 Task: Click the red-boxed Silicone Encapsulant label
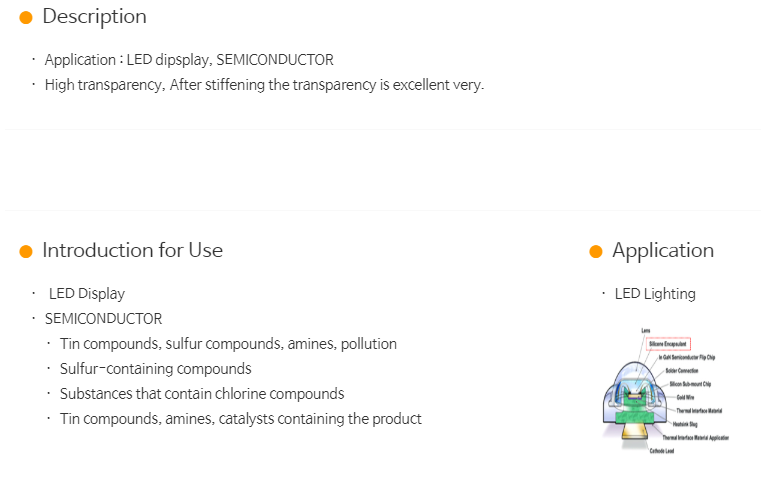click(668, 344)
